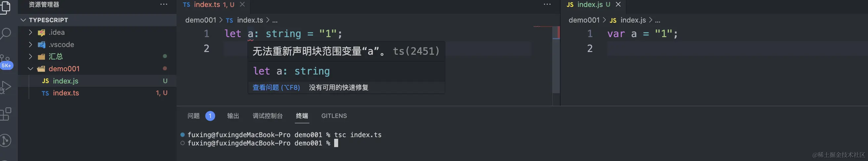Open Source Control icon with 5K+ badge

pyautogui.click(x=6, y=61)
